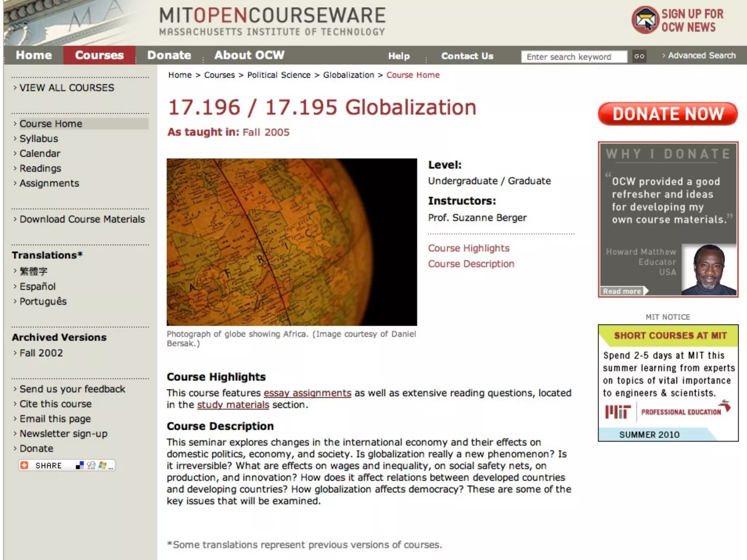Click the Enter search keyword field

pyautogui.click(x=574, y=57)
